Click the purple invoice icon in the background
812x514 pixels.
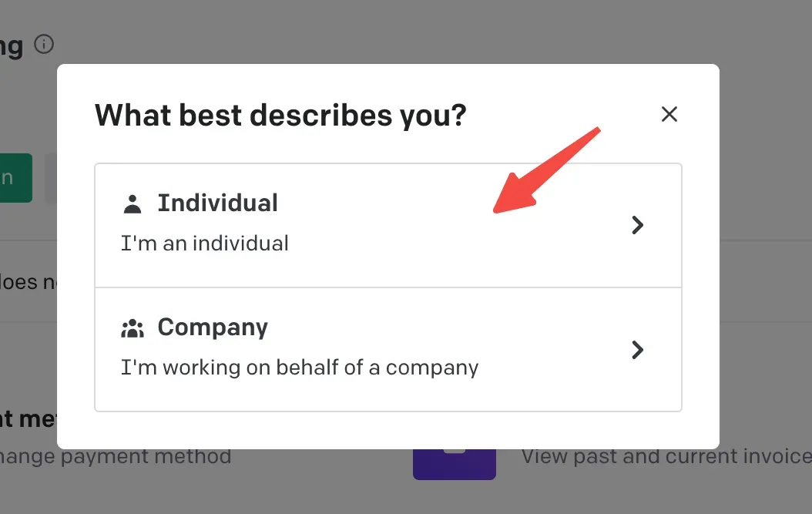pos(455,464)
